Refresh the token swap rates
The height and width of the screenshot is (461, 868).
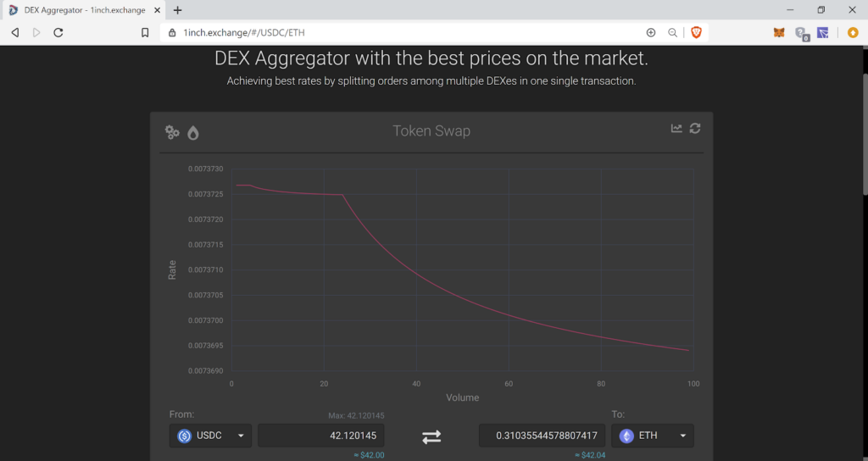pos(695,128)
